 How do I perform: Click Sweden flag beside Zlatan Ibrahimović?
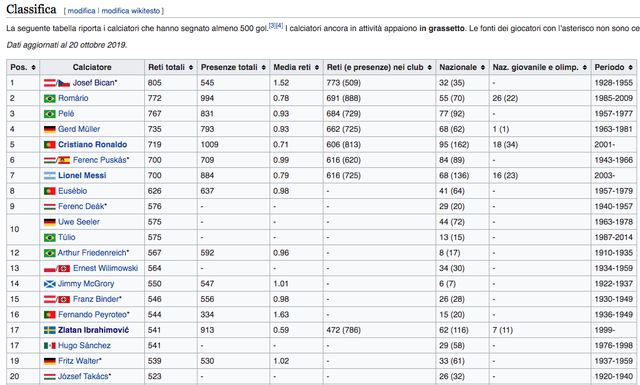tap(49, 330)
